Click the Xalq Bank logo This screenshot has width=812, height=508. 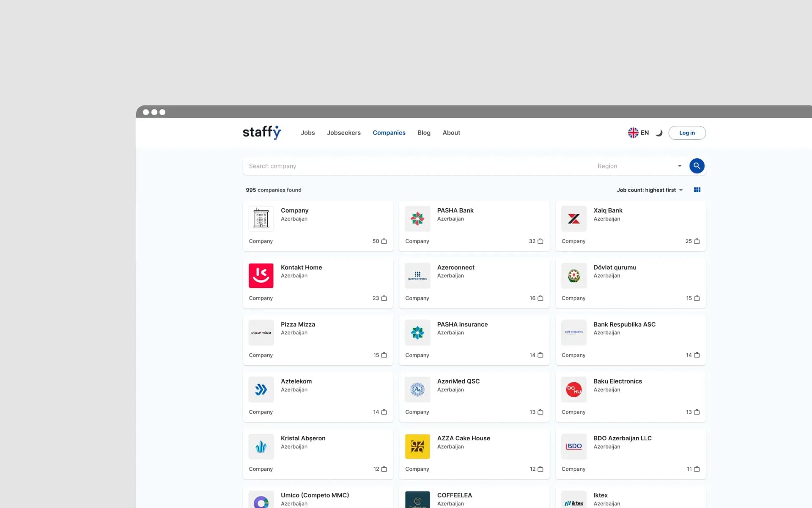[574, 218]
